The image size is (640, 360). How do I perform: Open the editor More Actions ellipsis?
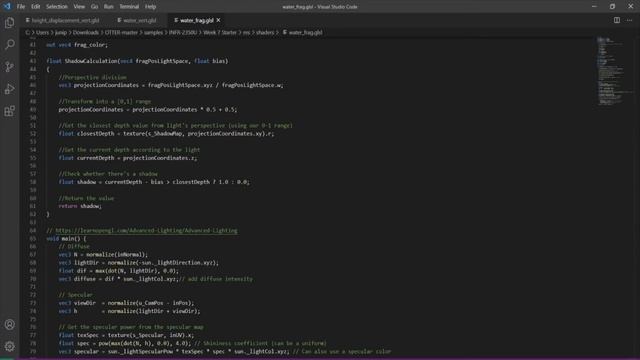(629, 20)
